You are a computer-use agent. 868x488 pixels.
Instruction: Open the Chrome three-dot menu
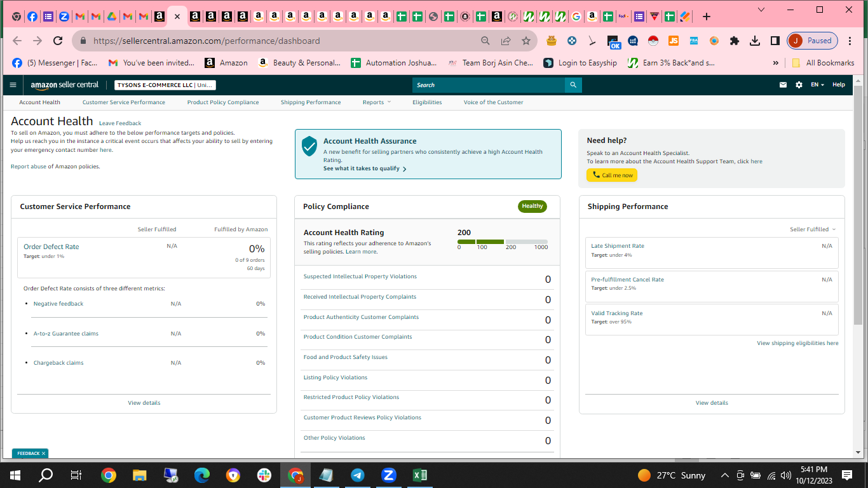pos(850,41)
